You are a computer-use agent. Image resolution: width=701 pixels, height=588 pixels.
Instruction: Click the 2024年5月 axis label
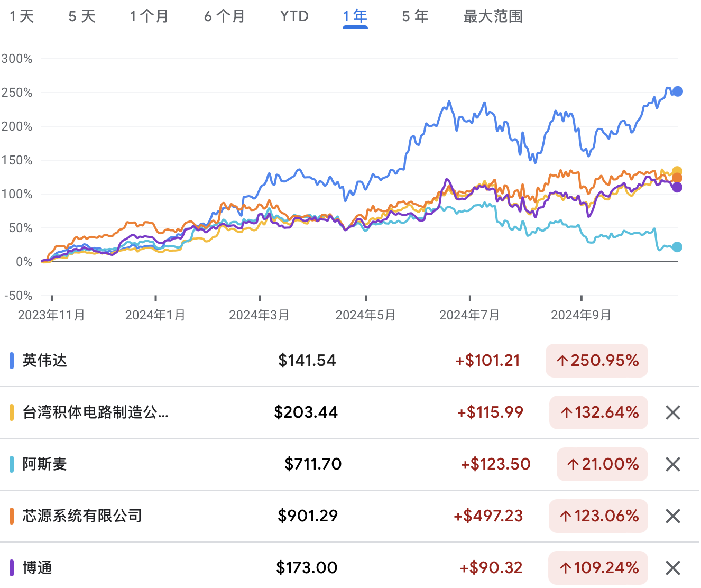(366, 315)
